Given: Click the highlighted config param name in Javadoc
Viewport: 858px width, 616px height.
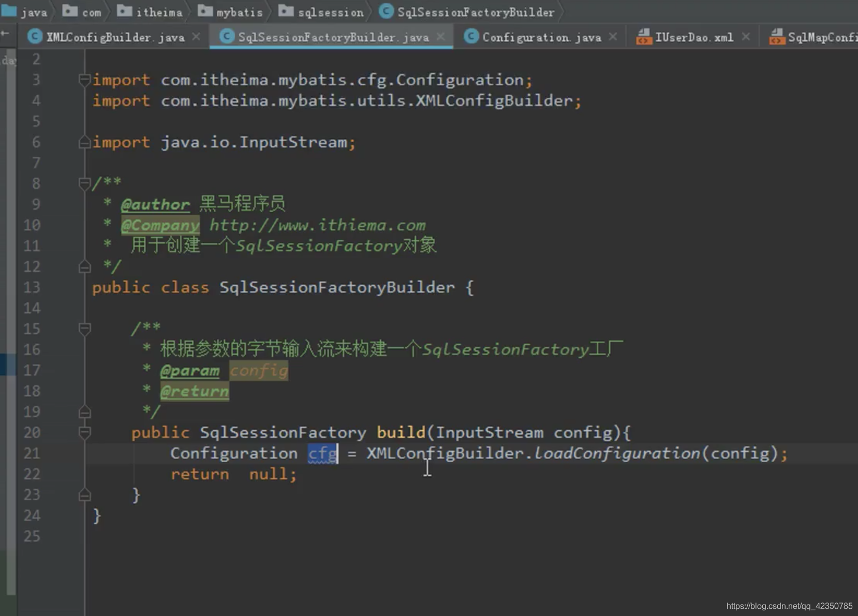Looking at the screenshot, I should pos(259,371).
